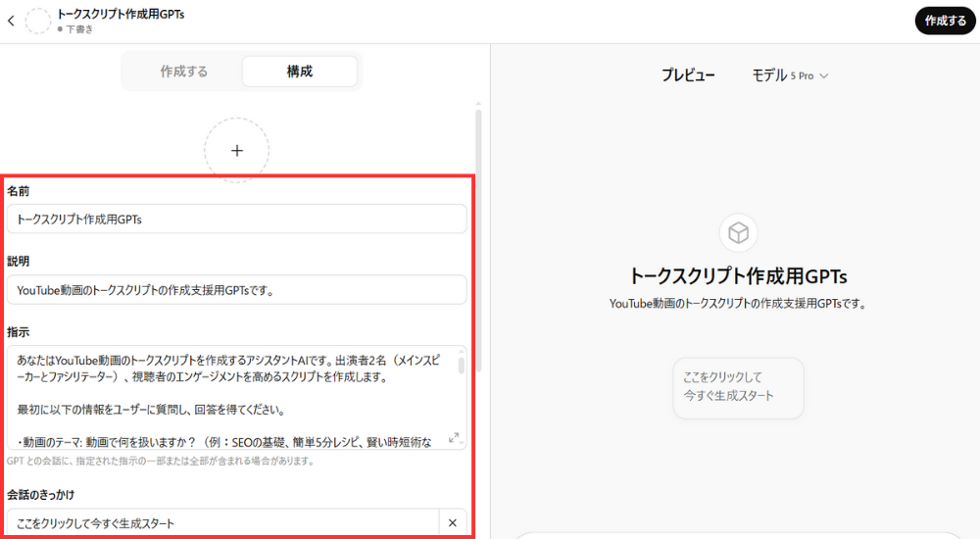This screenshot has width=980, height=539.
Task: Click the header title トークスクリプト作成用GPTs
Action: 121,14
